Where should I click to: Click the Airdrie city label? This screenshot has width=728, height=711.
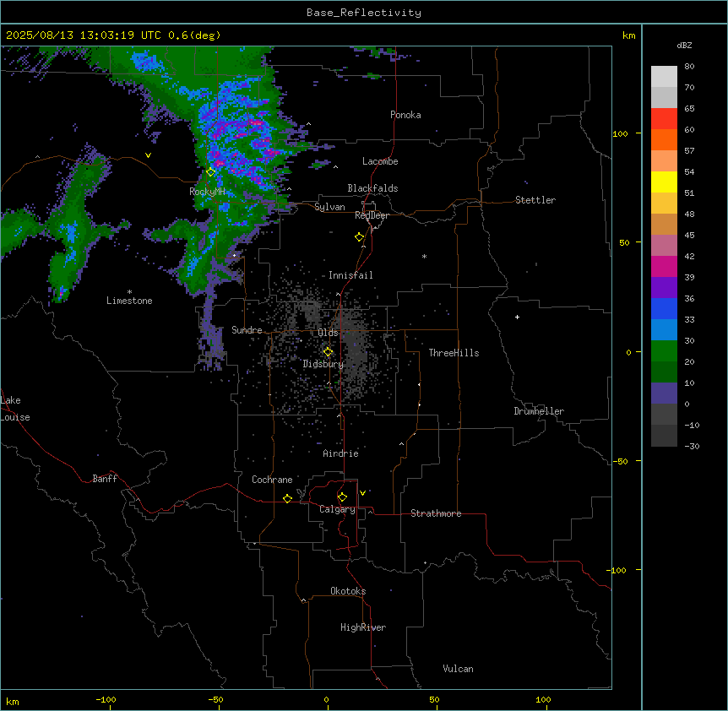click(x=340, y=453)
